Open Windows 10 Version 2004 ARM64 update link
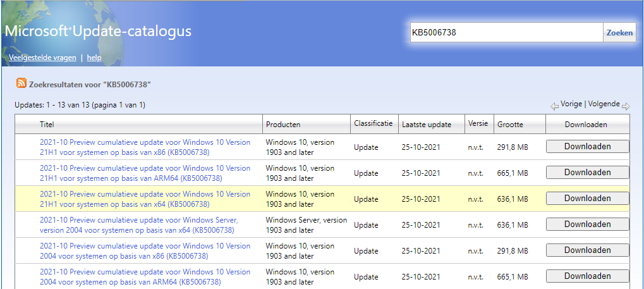 [x=145, y=276]
